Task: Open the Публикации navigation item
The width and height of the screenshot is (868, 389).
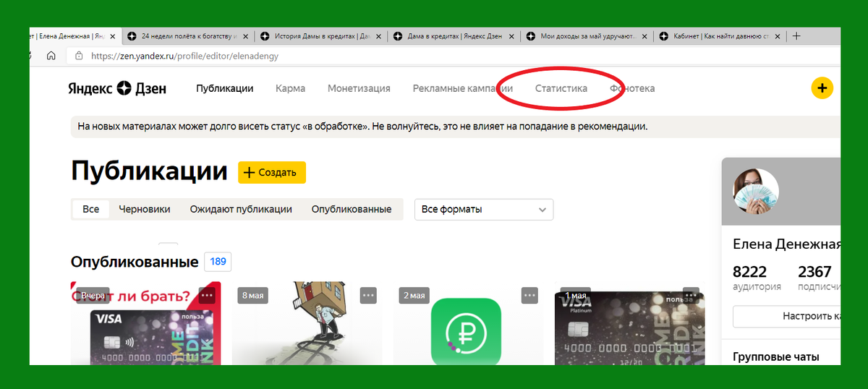Action: coord(224,88)
